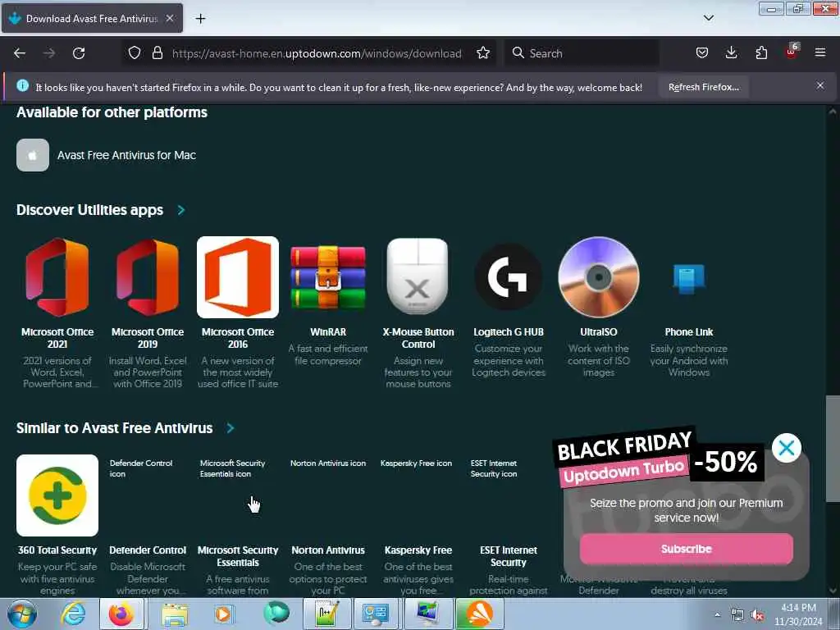This screenshot has height=630, width=840.
Task: List all tabs dropdown arrow
Action: pos(708,18)
